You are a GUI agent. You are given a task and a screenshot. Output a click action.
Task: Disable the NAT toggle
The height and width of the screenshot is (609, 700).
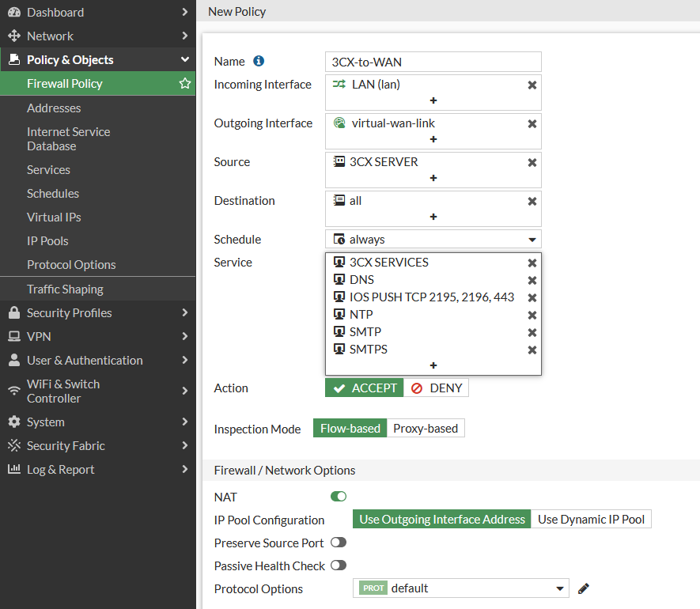coord(339,497)
